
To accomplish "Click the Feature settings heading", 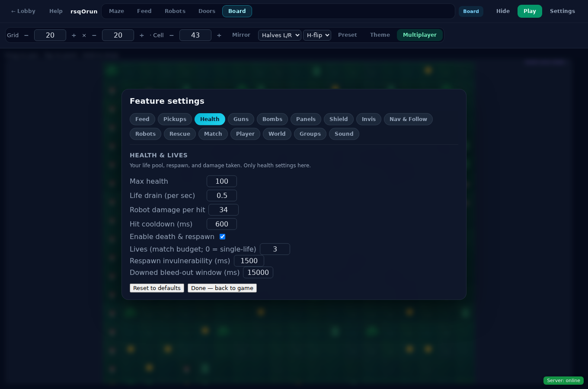I will point(167,101).
